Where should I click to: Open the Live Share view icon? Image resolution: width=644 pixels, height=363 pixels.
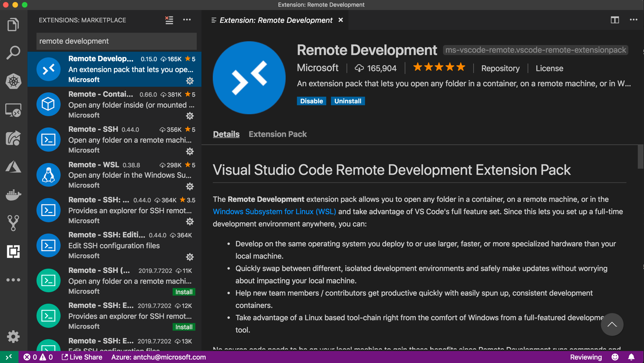pyautogui.click(x=13, y=138)
